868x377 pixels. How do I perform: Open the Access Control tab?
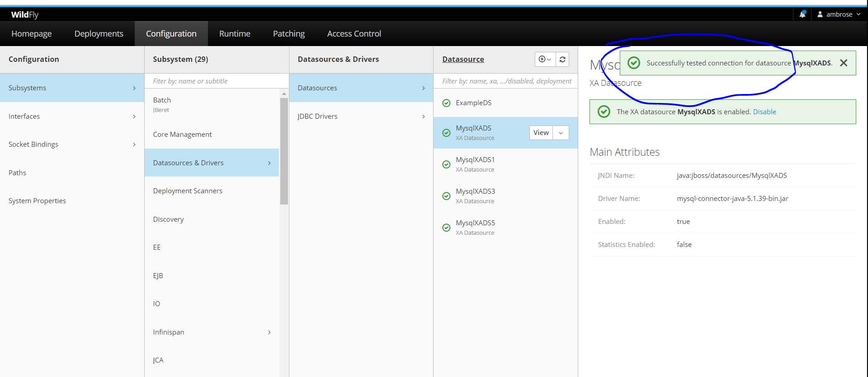click(x=354, y=33)
